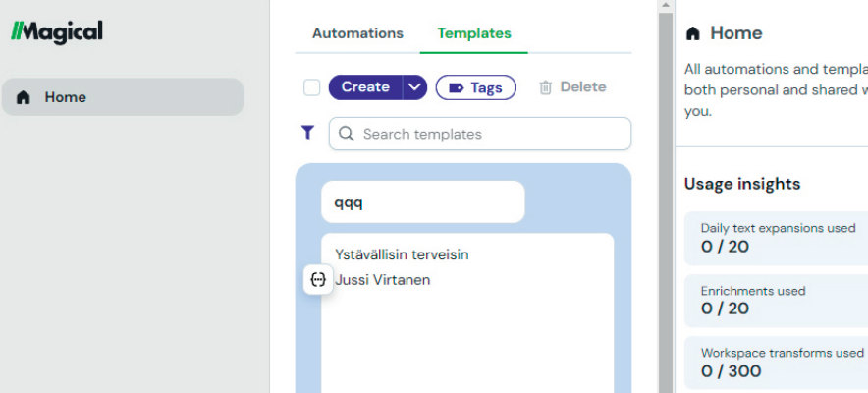Click the template body text 'Ystävällisin terveisin'
This screenshot has width=868, height=393.
point(402,254)
